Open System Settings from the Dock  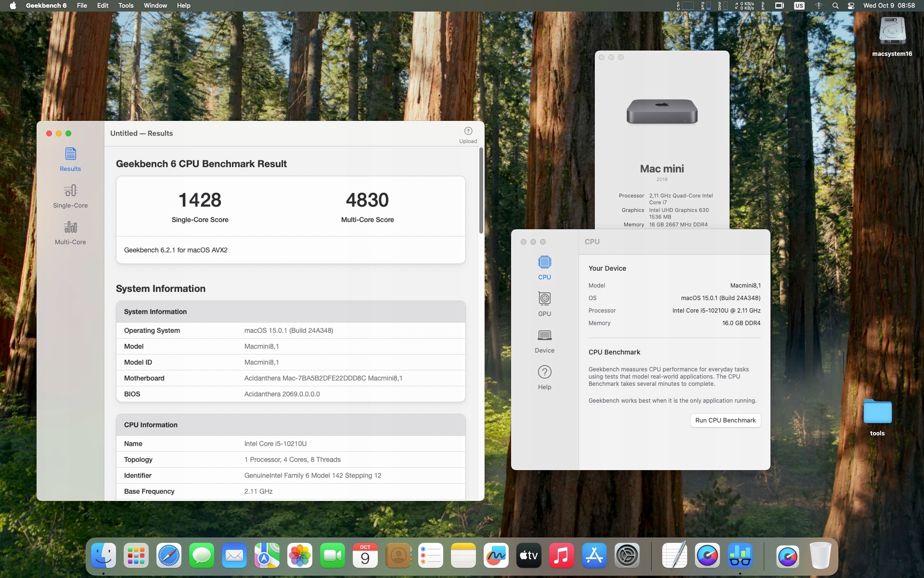[627, 556]
